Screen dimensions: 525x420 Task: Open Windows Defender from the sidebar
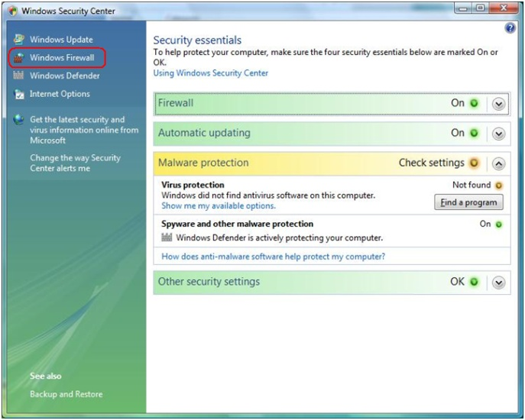click(65, 76)
